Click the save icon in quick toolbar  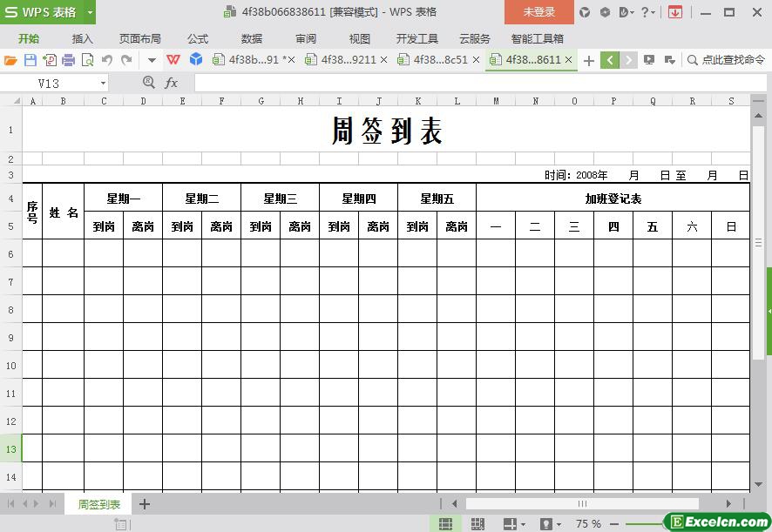coord(30,60)
